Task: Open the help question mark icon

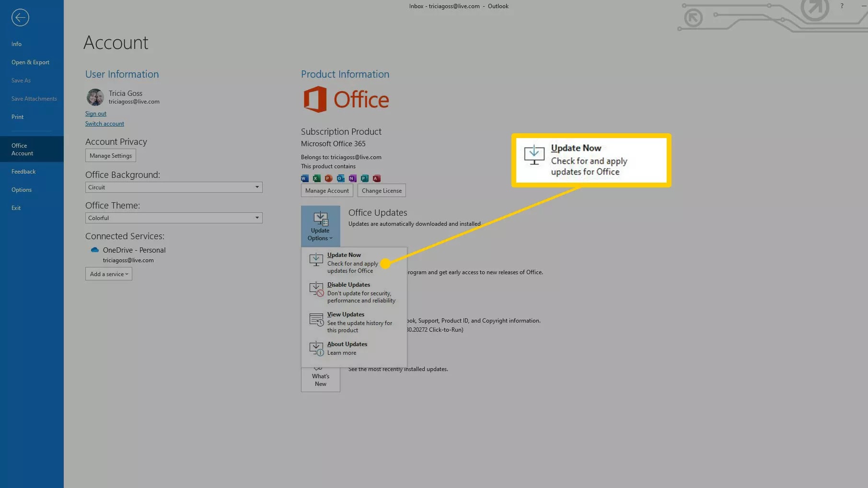Action: (842, 6)
